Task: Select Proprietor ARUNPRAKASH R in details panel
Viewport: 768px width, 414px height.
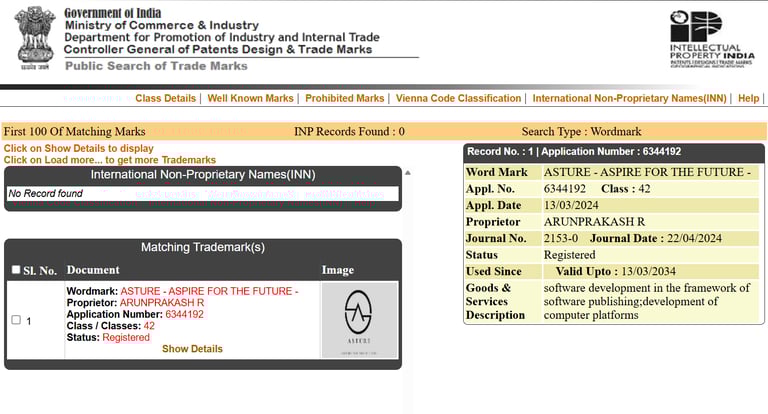Action: click(x=594, y=222)
